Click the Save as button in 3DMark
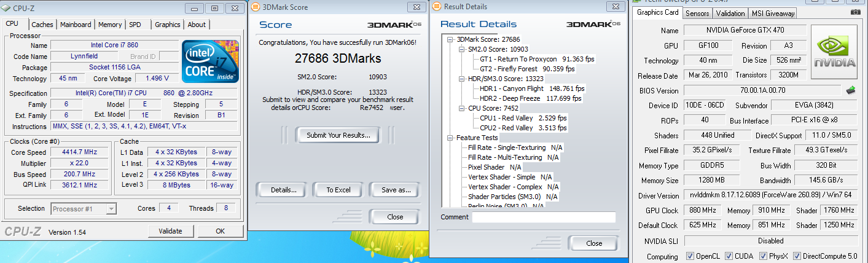Image resolution: width=868 pixels, height=263 pixels. 396,190
